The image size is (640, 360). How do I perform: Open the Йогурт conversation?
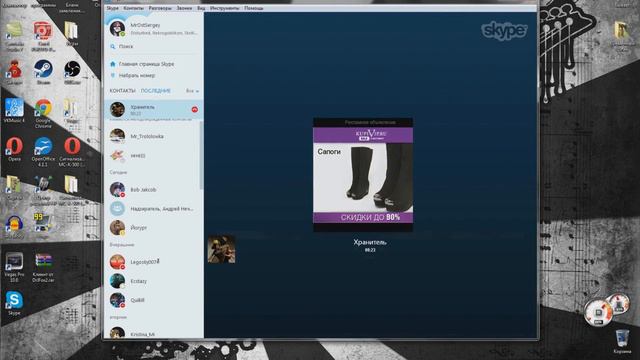153,228
